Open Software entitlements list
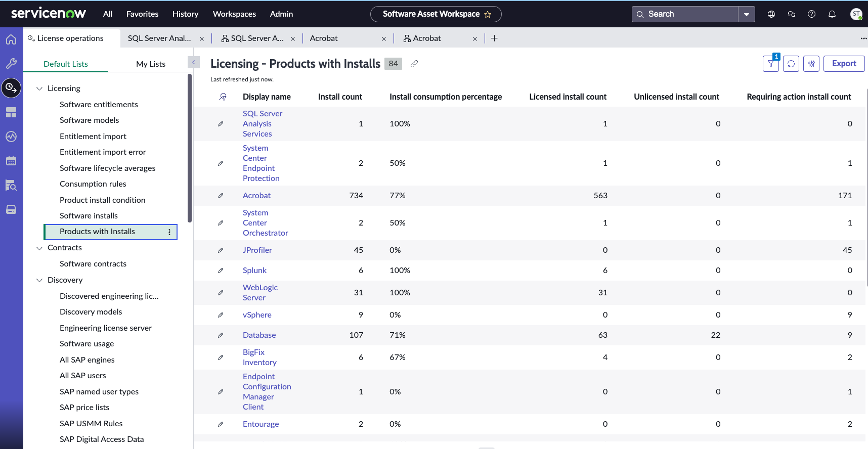Viewport: 868px width, 449px height. tap(99, 105)
